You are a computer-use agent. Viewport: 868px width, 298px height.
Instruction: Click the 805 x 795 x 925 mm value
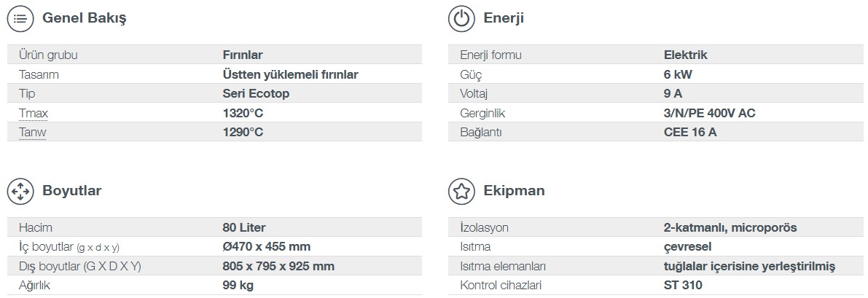tap(278, 267)
